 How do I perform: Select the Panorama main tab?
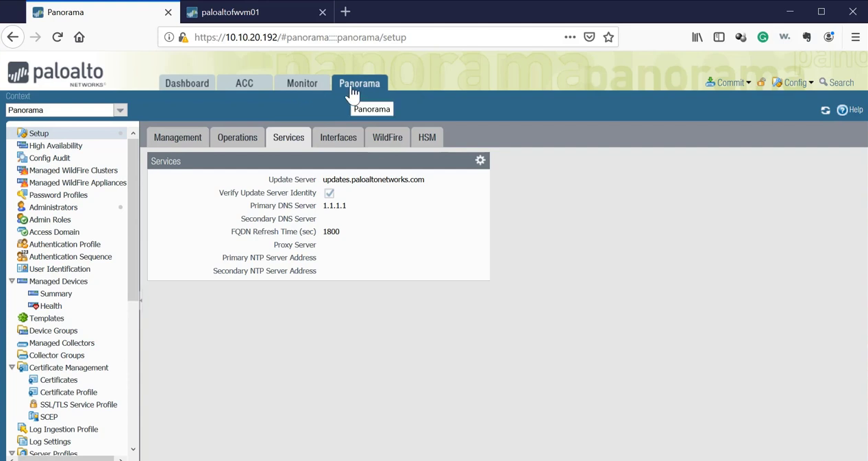[x=360, y=83]
